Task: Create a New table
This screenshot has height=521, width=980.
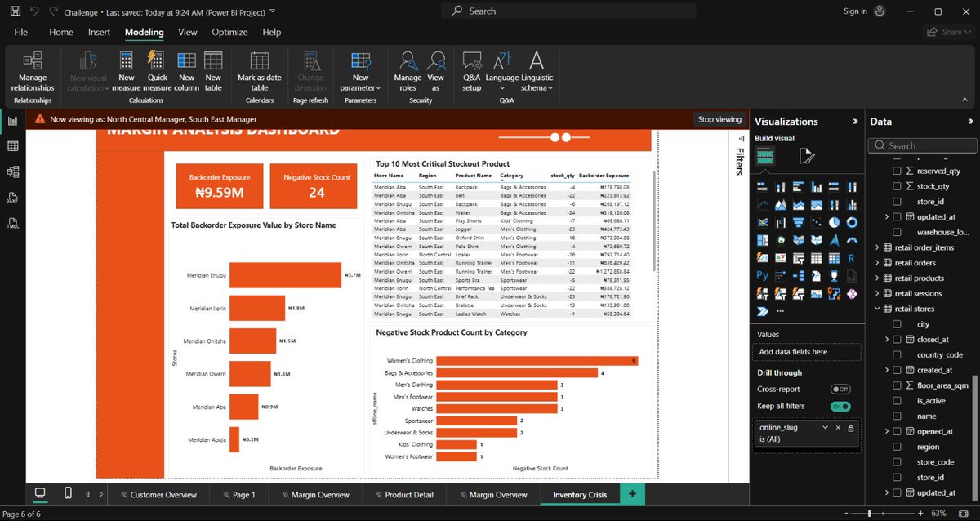Action: pyautogui.click(x=213, y=72)
